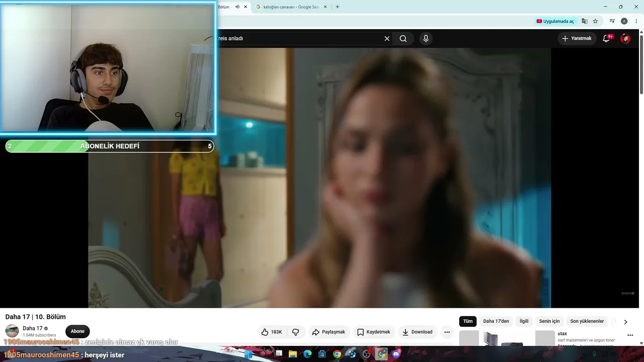Screen dimensions: 644x362
Task: Translate this page via the translate icon
Action: point(585,21)
